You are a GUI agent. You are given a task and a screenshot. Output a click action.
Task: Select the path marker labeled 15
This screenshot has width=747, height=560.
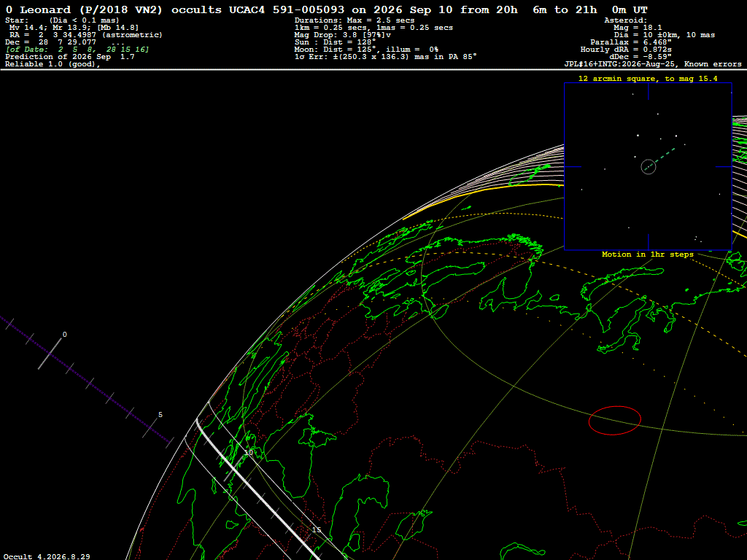(317, 529)
